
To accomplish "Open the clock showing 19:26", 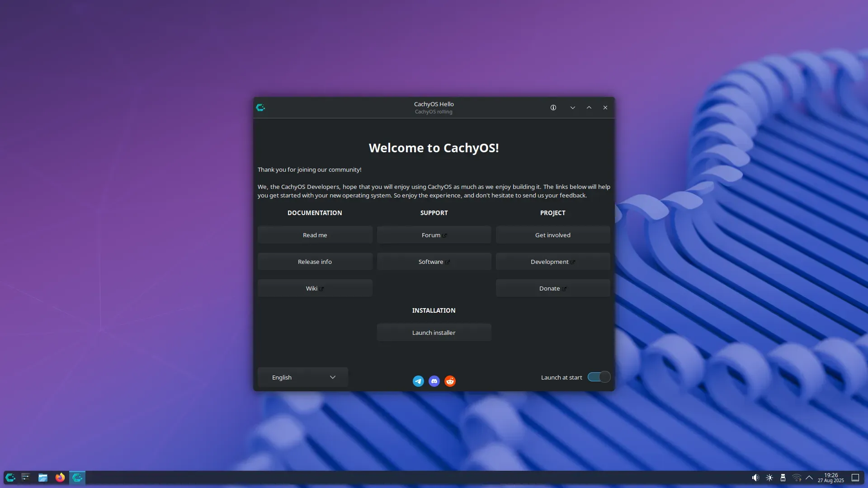I will (x=831, y=478).
